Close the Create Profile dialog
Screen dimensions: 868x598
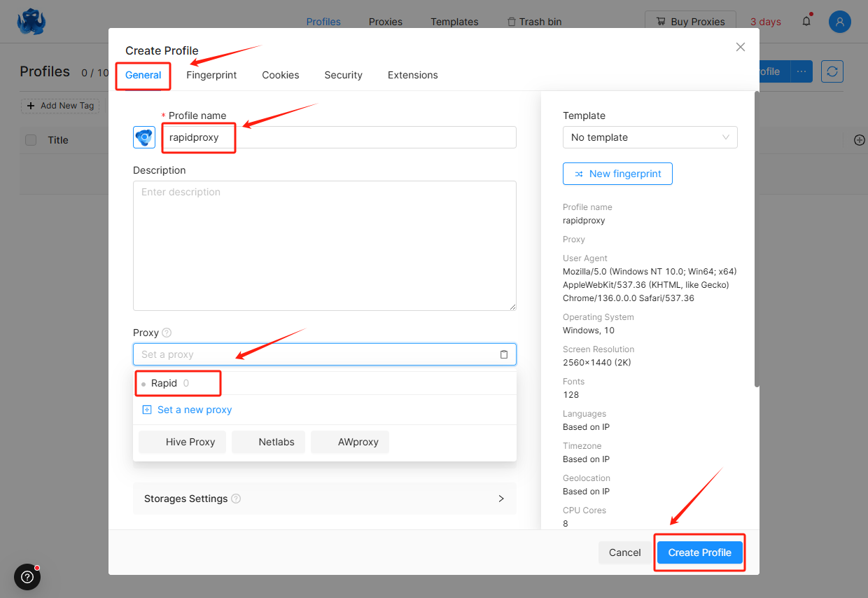[741, 47]
